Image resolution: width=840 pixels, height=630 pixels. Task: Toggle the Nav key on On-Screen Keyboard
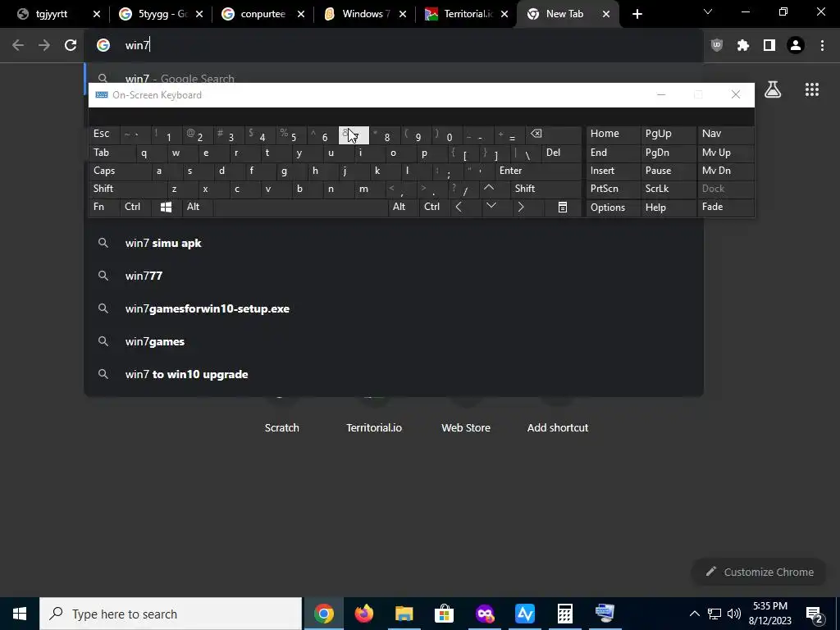(725, 134)
